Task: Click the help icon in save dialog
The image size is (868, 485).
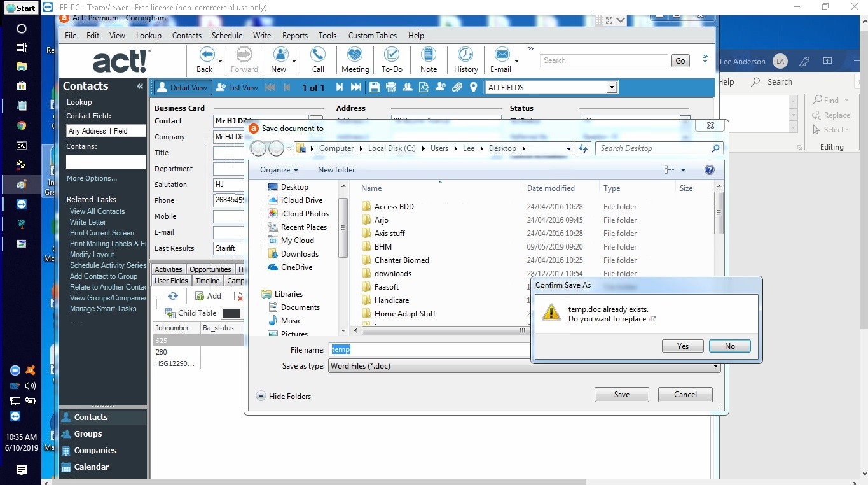Action: pos(710,170)
